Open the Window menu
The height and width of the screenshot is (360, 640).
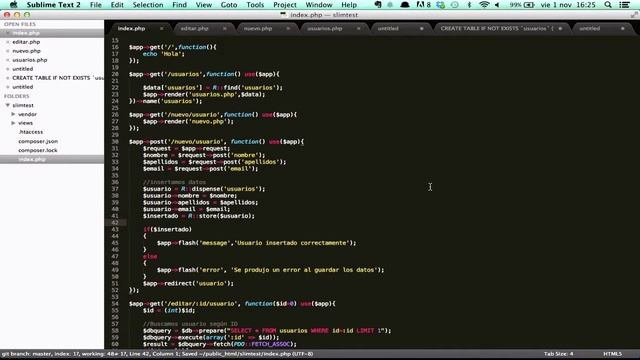pos(319,5)
